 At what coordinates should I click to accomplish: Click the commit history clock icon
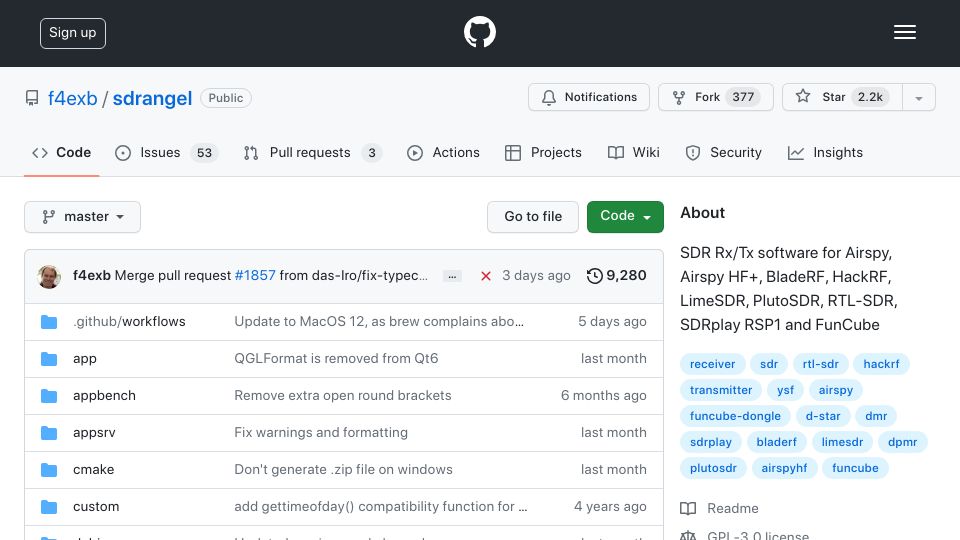[594, 276]
